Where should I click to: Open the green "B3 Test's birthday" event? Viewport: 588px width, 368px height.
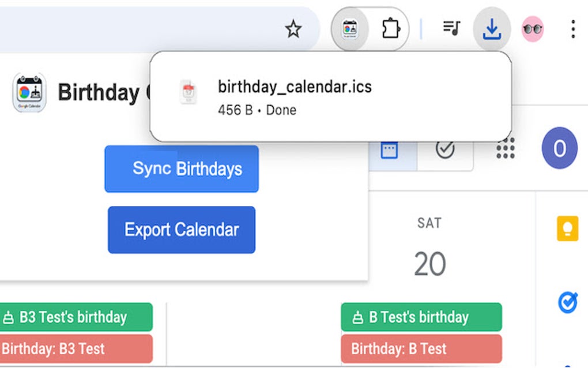[x=75, y=317]
